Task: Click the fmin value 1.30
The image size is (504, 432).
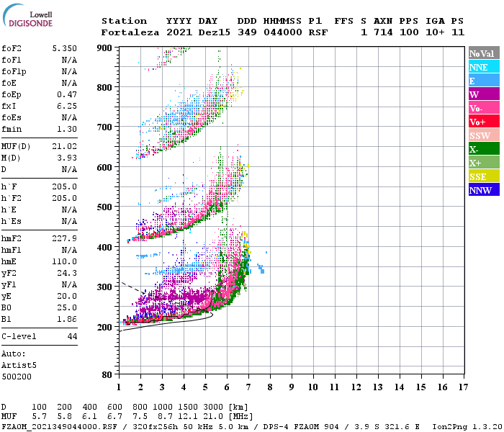Action: click(67, 129)
